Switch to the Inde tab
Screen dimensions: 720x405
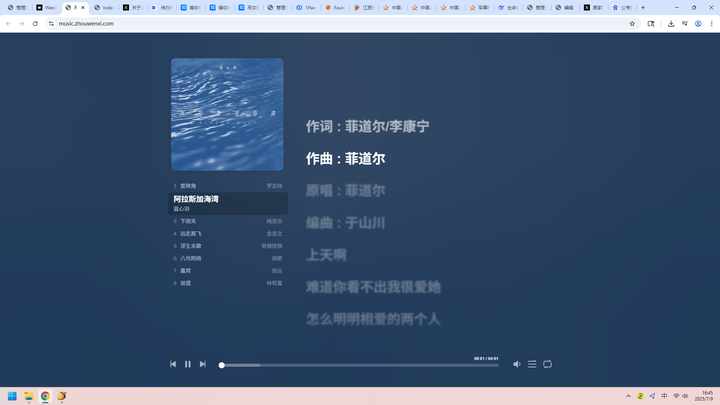(104, 7)
